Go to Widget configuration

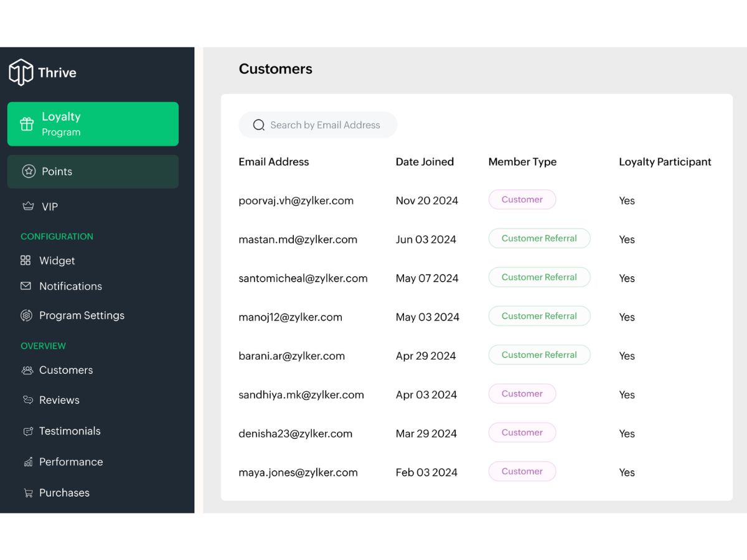click(x=57, y=260)
